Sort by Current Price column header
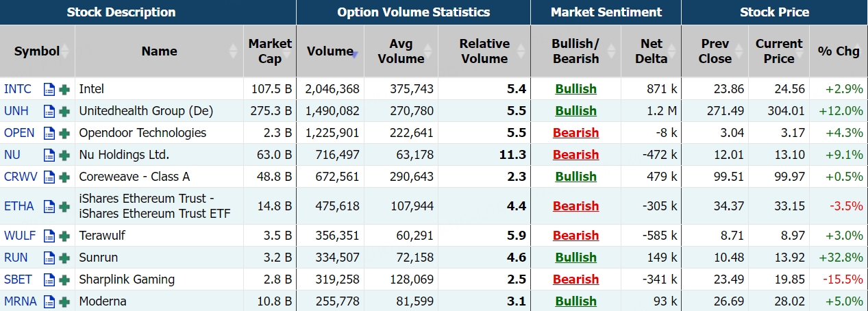Screen dimensions: 868x311 (x=779, y=51)
